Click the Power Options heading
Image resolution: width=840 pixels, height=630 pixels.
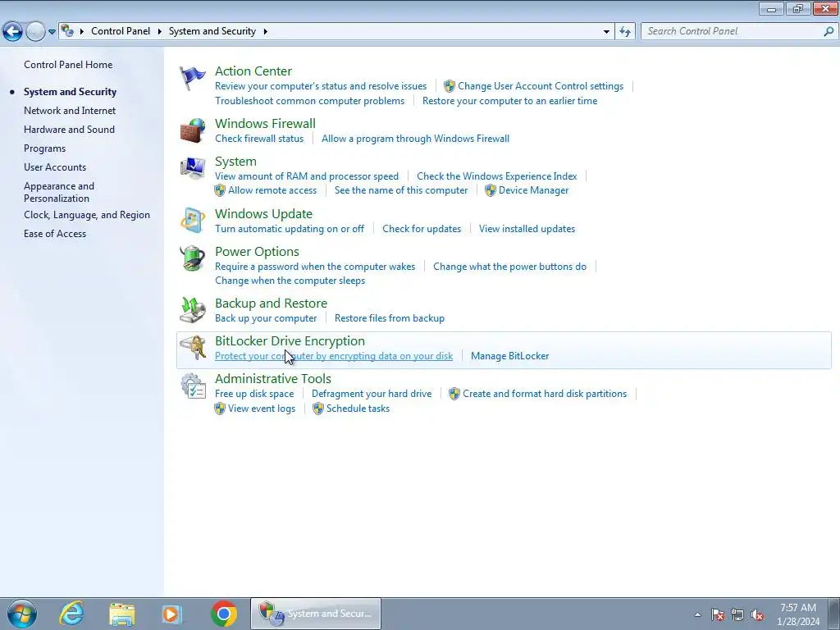click(x=257, y=252)
